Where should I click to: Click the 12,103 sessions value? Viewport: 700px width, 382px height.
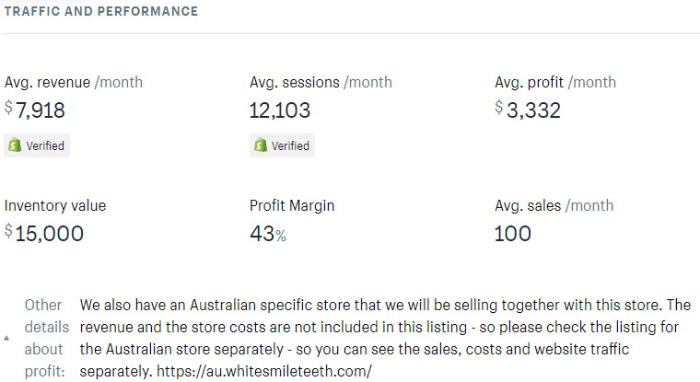tap(280, 110)
